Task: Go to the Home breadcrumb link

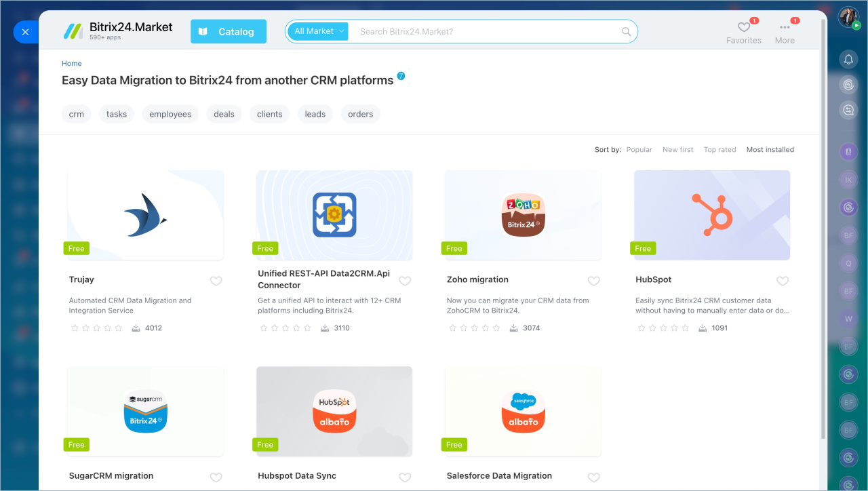Action: [x=72, y=63]
